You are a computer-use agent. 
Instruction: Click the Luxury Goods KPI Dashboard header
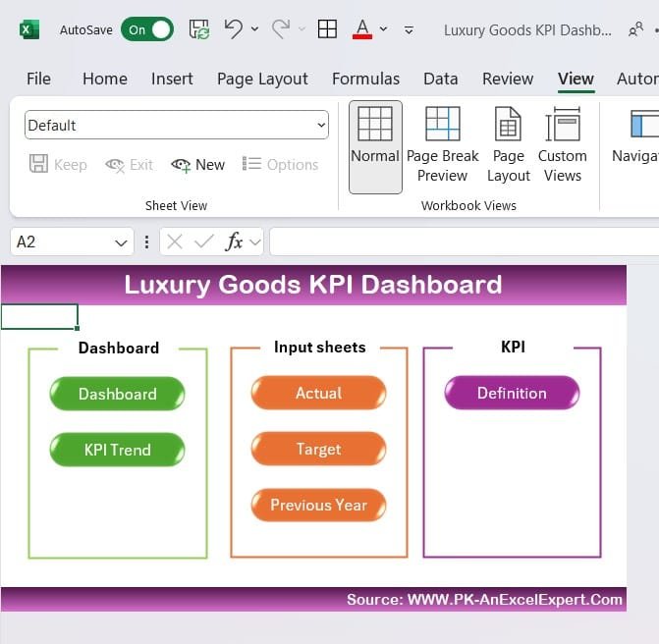point(313,285)
